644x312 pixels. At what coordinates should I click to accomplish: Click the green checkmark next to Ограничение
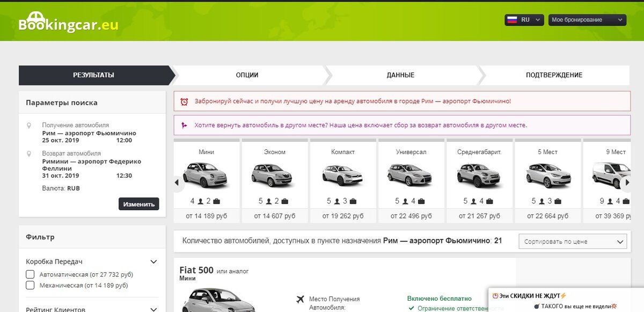point(411,308)
